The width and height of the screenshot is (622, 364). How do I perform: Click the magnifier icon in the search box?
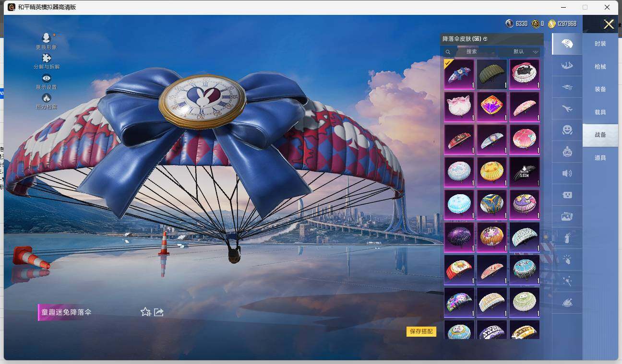[x=448, y=52]
